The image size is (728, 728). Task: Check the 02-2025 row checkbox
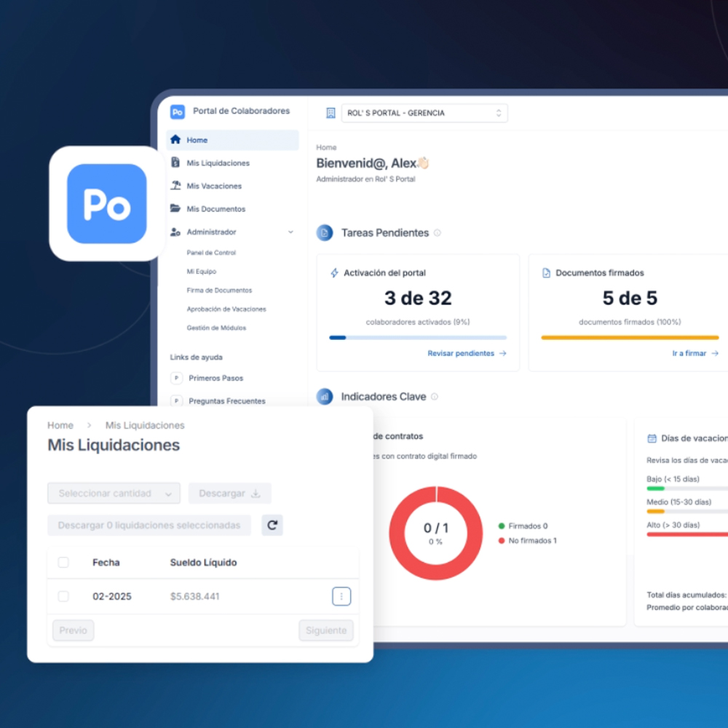click(63, 596)
